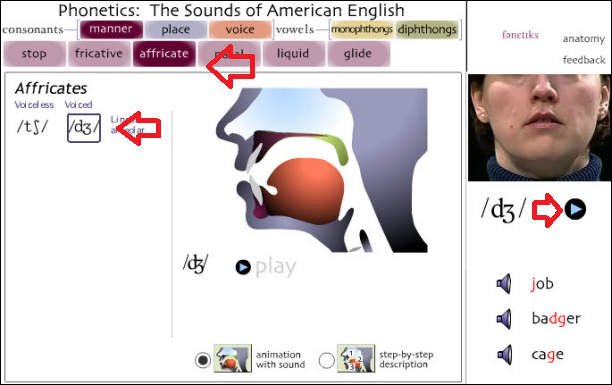Screen dimensions: 612x385
Task: Open the manner tab
Action: click(111, 29)
